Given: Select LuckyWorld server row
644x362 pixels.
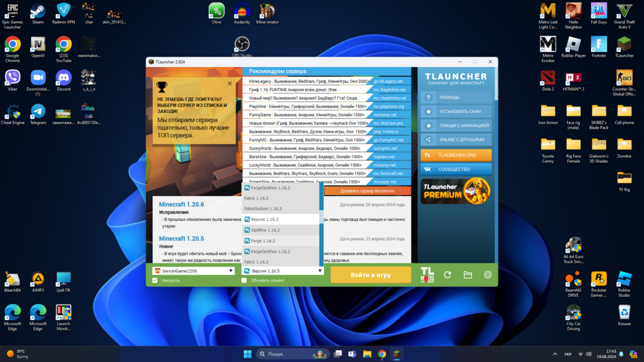Looking at the screenshot, I should (x=327, y=165).
